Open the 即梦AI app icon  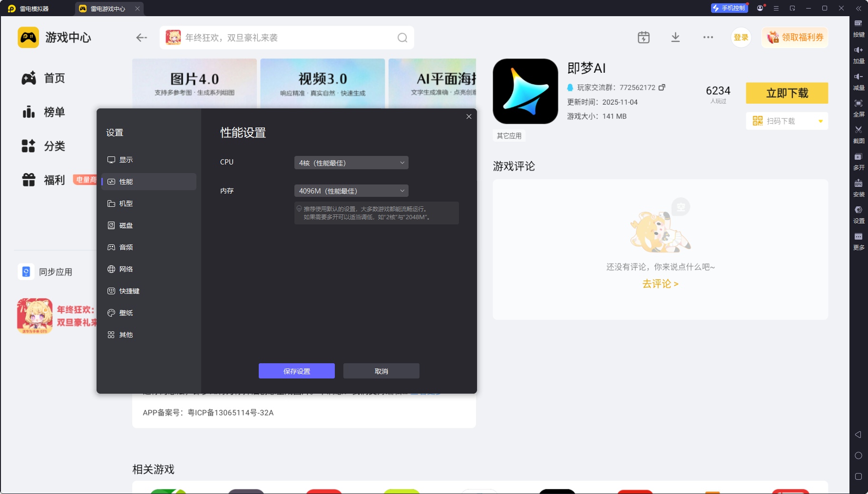(x=526, y=91)
